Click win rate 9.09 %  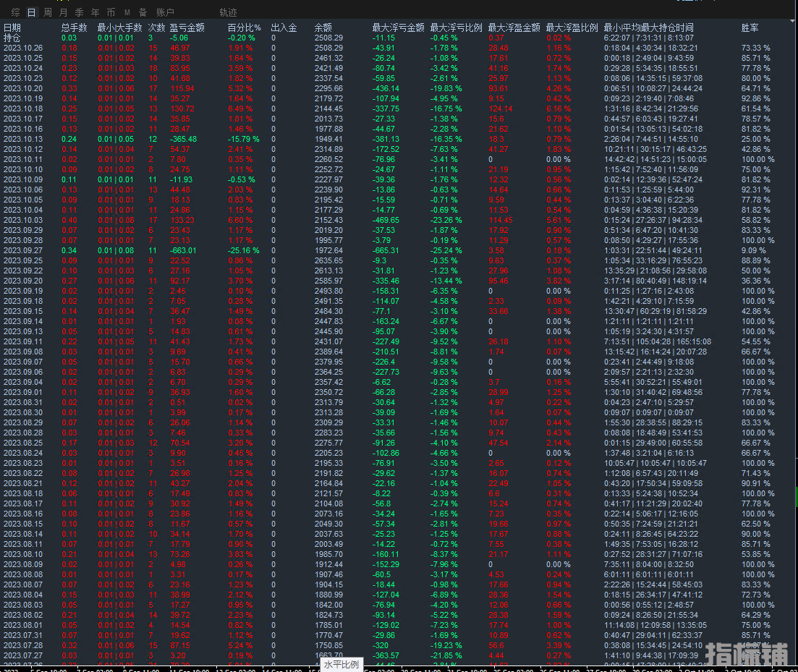(x=754, y=250)
